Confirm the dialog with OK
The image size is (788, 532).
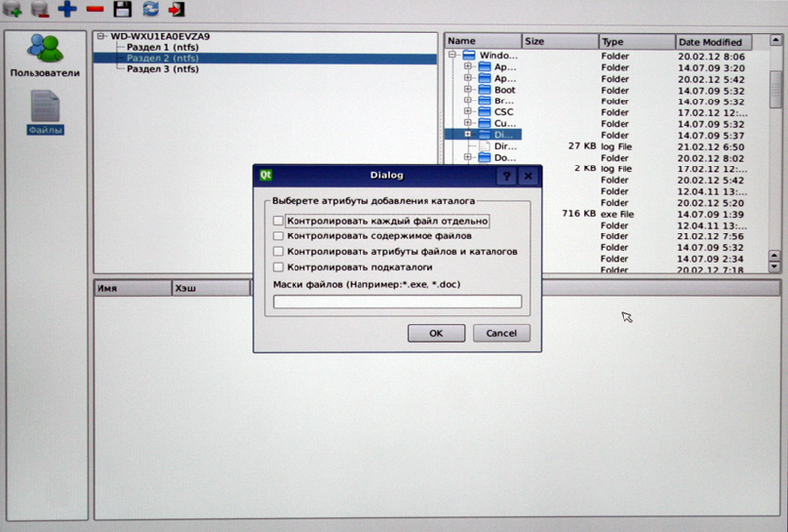coord(436,333)
